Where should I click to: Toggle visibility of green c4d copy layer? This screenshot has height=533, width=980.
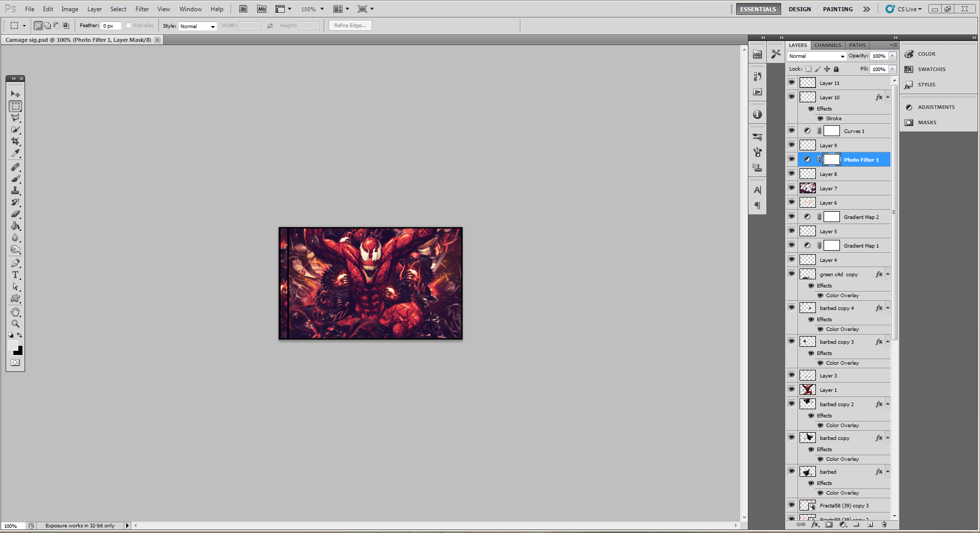click(791, 274)
